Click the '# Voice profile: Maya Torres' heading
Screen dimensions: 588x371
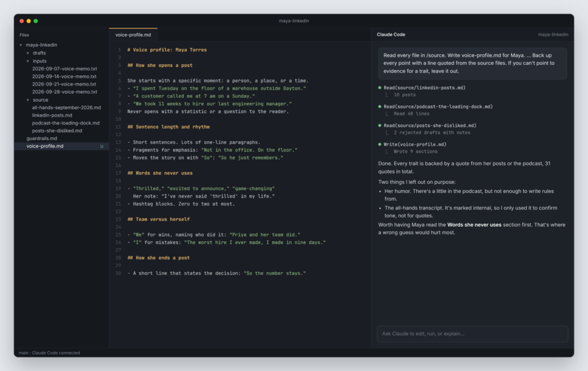167,49
